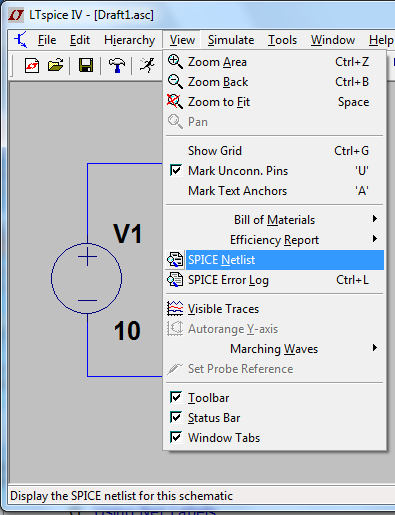Click the Open file folder icon

tap(55, 65)
